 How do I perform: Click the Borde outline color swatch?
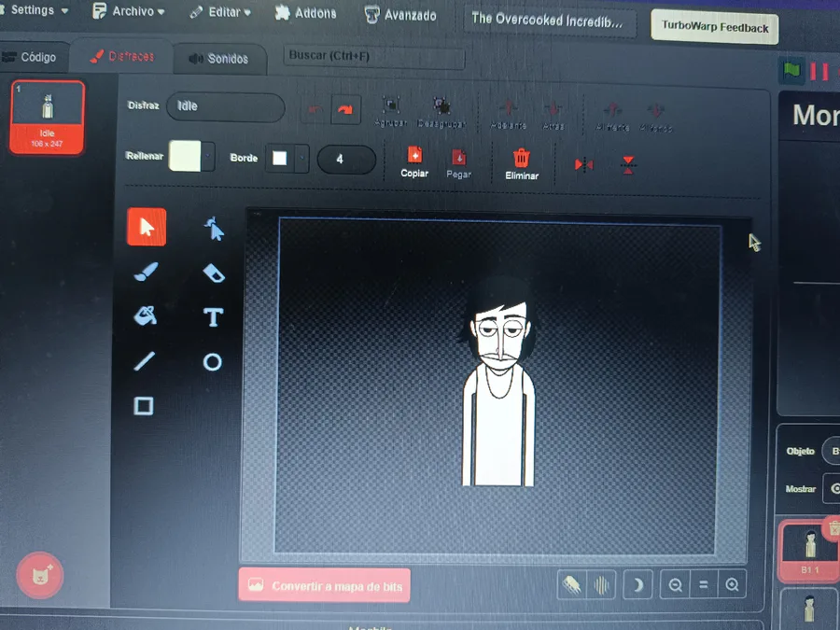(280, 158)
